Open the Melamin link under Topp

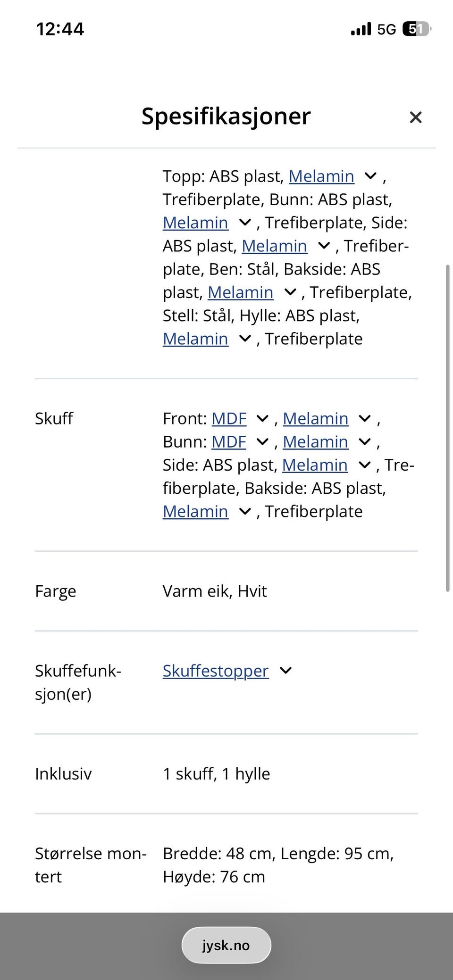coord(322,176)
